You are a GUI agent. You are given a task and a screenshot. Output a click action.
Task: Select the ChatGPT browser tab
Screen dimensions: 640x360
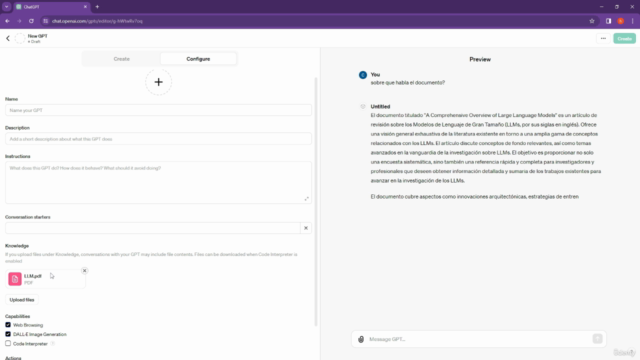click(51, 7)
